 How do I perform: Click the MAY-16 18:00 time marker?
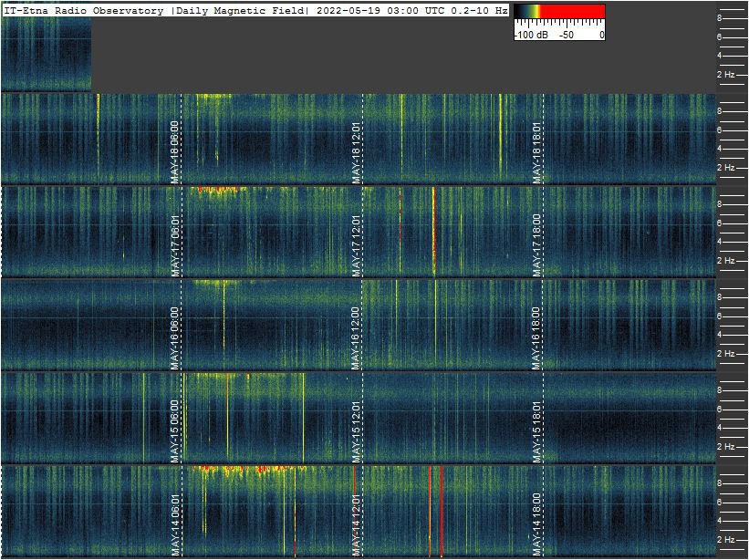pyautogui.click(x=537, y=338)
